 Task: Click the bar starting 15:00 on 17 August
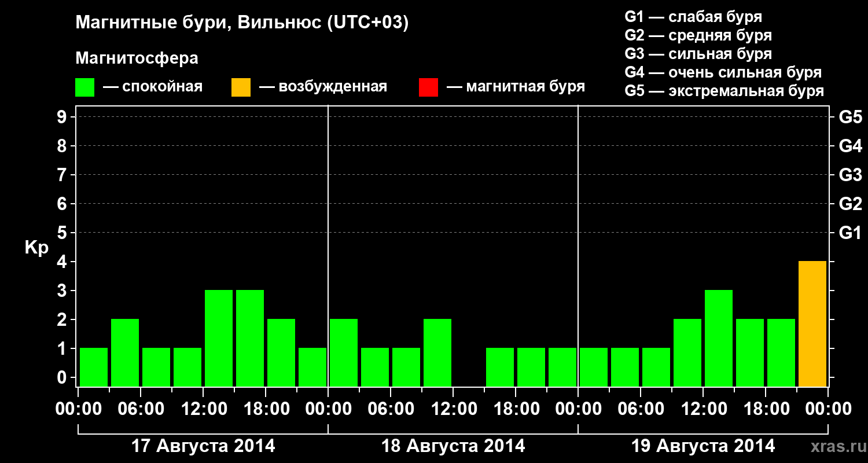pyautogui.click(x=250, y=339)
